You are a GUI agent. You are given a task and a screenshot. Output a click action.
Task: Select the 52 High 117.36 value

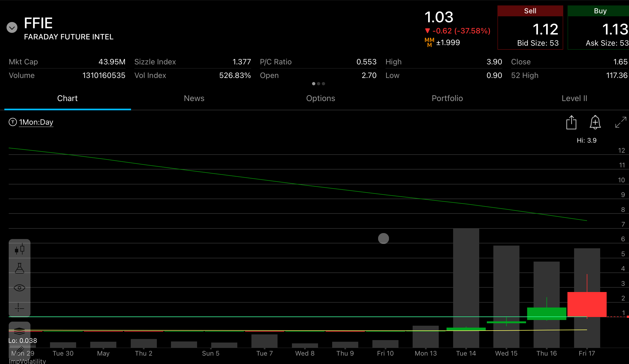point(617,76)
